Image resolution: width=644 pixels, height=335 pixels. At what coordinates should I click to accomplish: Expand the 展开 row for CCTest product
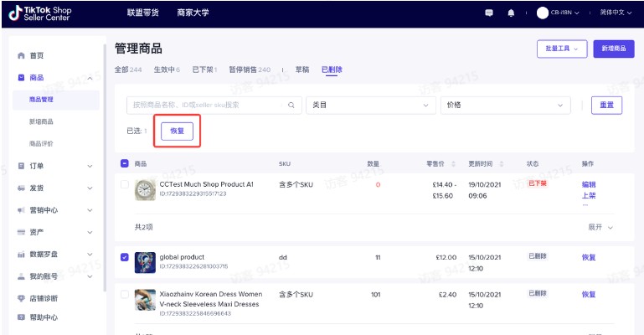pos(600,227)
